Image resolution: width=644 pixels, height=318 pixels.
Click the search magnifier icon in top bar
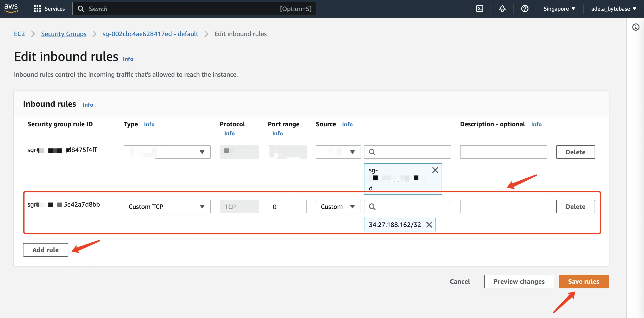click(x=81, y=9)
